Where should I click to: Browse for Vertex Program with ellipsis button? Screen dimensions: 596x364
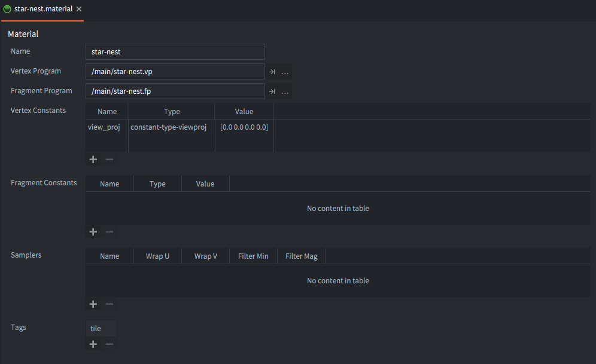coord(285,72)
